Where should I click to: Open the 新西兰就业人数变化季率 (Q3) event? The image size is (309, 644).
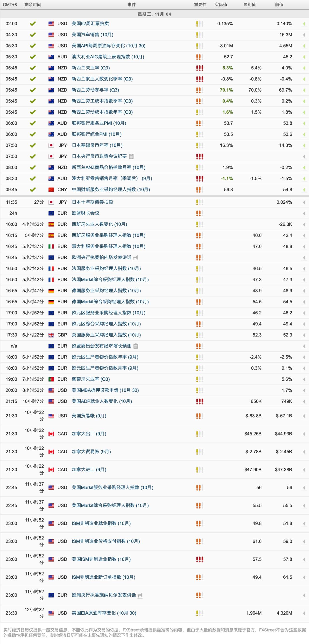click(x=102, y=79)
